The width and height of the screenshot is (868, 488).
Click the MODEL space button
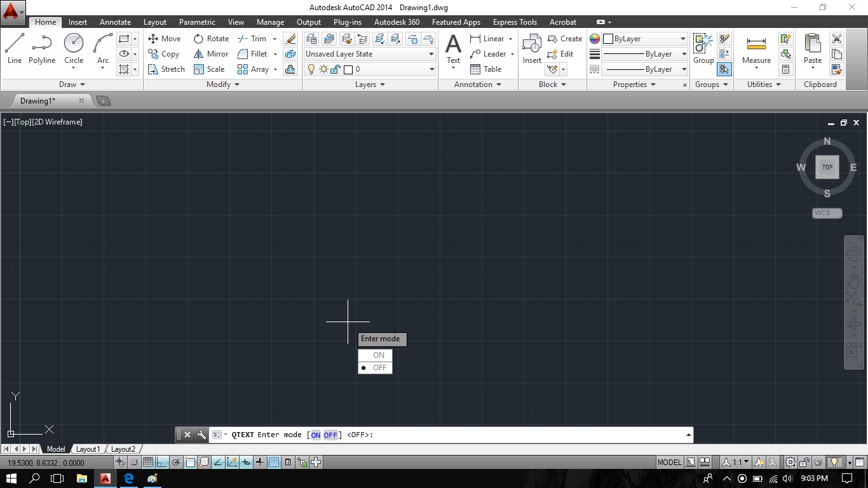coord(669,463)
